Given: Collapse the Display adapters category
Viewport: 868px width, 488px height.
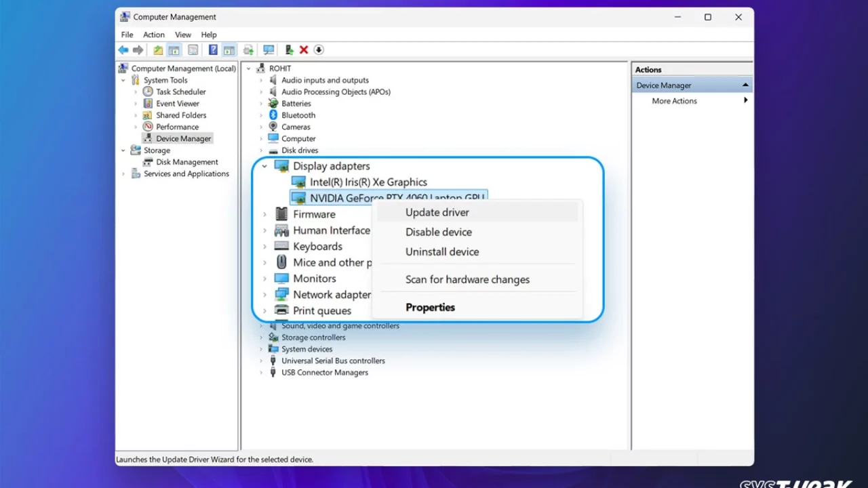Looking at the screenshot, I should 264,166.
